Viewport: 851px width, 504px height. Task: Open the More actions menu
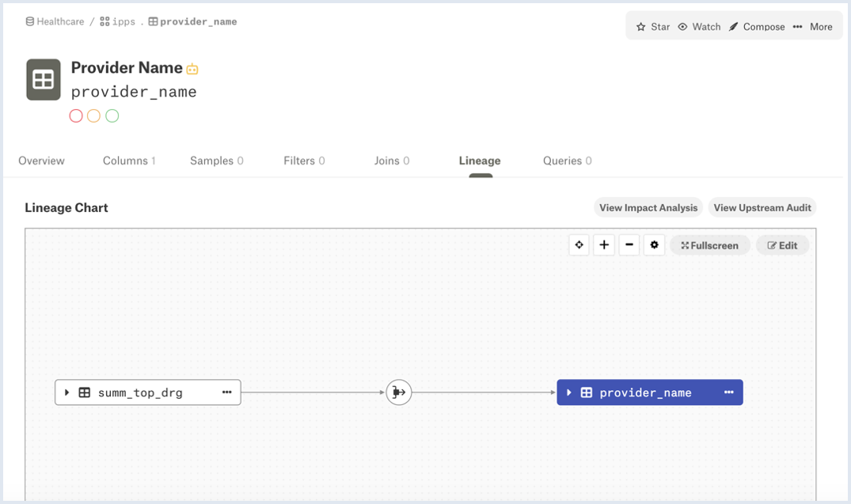click(812, 27)
